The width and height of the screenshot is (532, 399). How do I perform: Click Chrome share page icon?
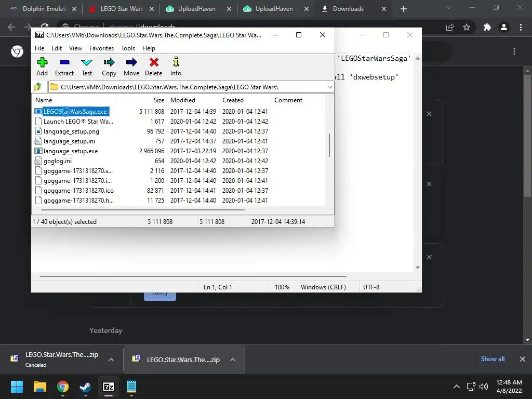[450, 27]
